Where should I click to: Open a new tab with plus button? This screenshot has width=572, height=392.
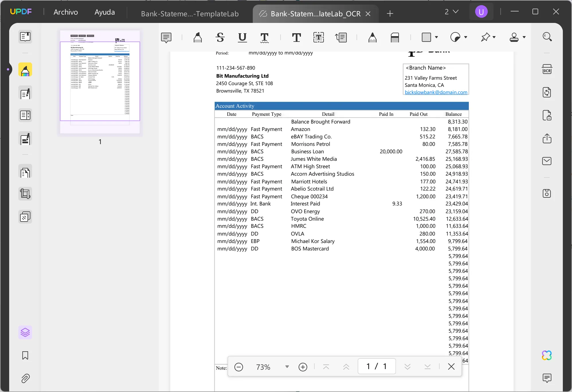tap(390, 13)
